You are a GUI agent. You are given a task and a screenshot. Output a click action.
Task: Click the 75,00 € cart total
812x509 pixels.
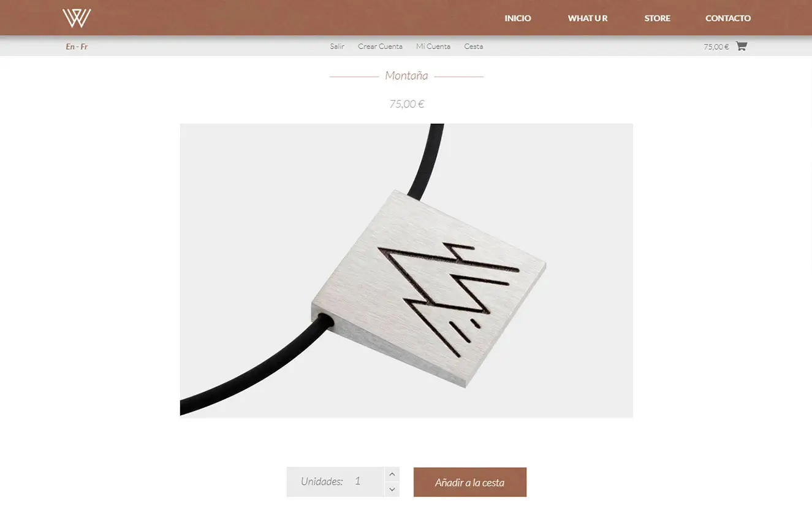(x=716, y=47)
